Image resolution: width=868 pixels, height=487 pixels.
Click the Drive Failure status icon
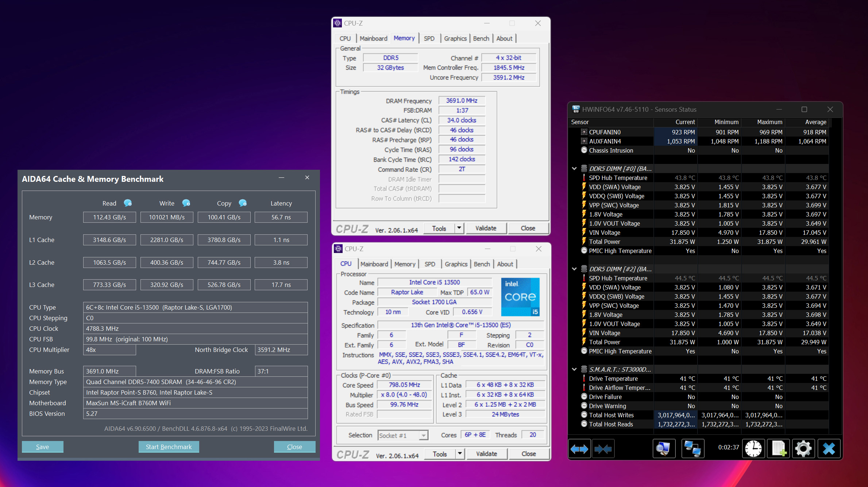(x=584, y=397)
